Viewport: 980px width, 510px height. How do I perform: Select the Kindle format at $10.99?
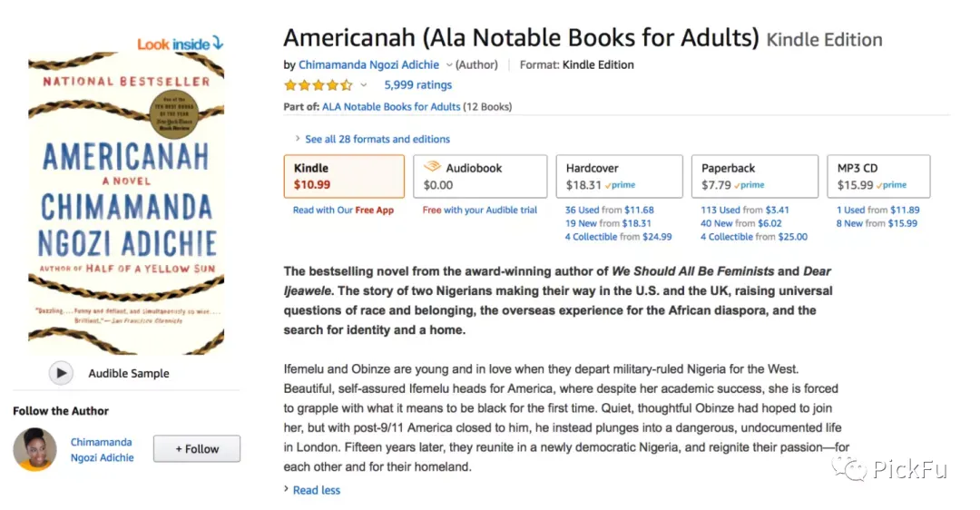pyautogui.click(x=344, y=176)
